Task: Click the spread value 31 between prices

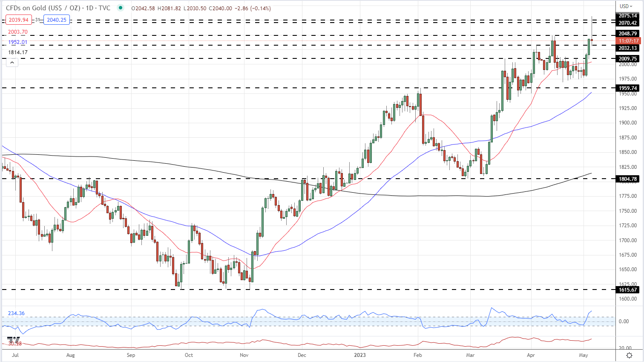Action: point(37,20)
